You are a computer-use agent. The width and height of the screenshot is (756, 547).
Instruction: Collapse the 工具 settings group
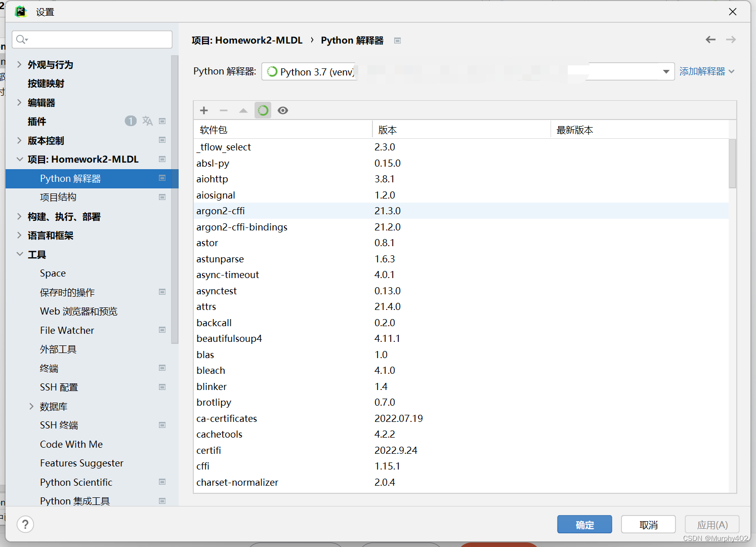[19, 254]
